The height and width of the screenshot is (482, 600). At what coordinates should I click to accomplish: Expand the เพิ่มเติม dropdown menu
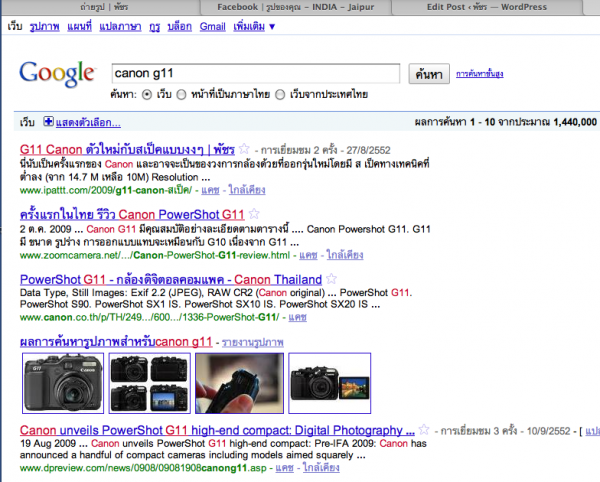coord(254,26)
